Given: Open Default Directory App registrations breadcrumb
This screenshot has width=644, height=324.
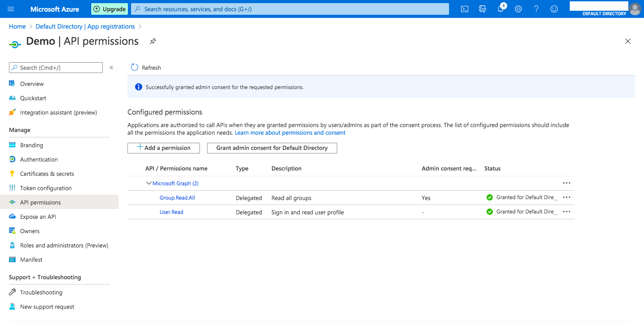Looking at the screenshot, I should pyautogui.click(x=85, y=26).
